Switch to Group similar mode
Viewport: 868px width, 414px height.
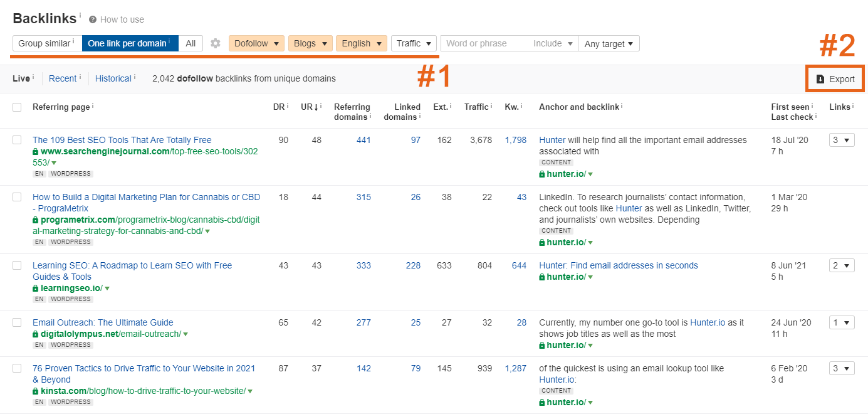click(x=47, y=43)
